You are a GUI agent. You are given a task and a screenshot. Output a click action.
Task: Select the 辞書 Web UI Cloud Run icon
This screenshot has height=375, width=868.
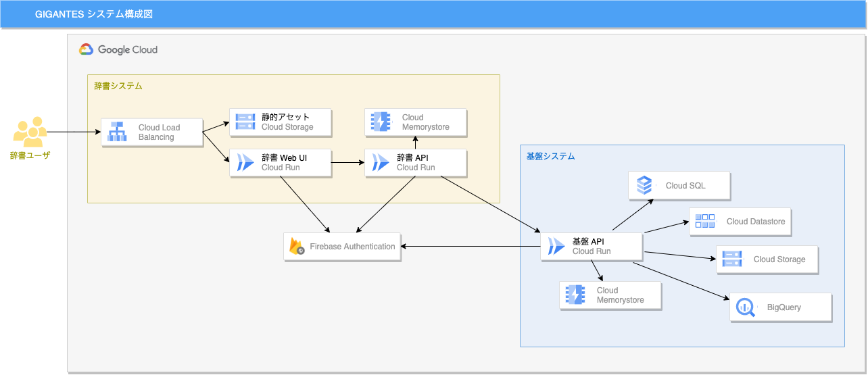[x=245, y=163]
